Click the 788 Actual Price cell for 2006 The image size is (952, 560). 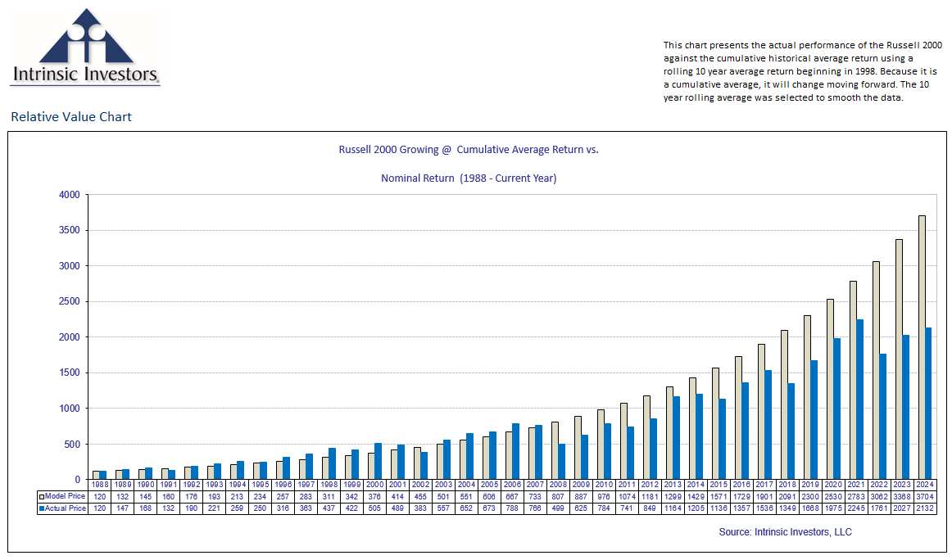click(512, 508)
